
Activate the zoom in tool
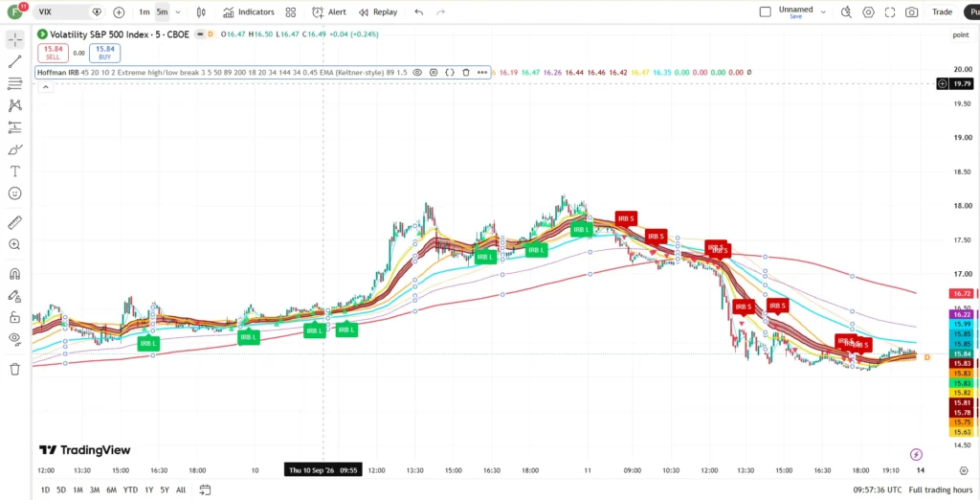15,244
